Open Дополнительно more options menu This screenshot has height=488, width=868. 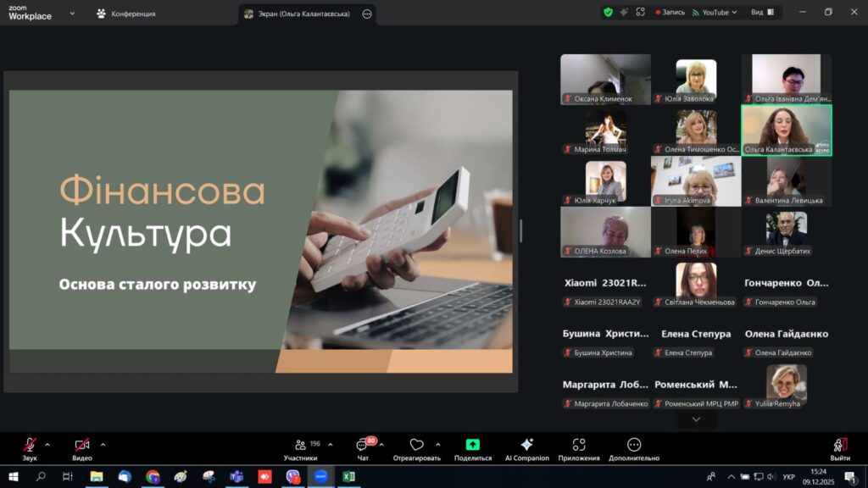[633, 446]
